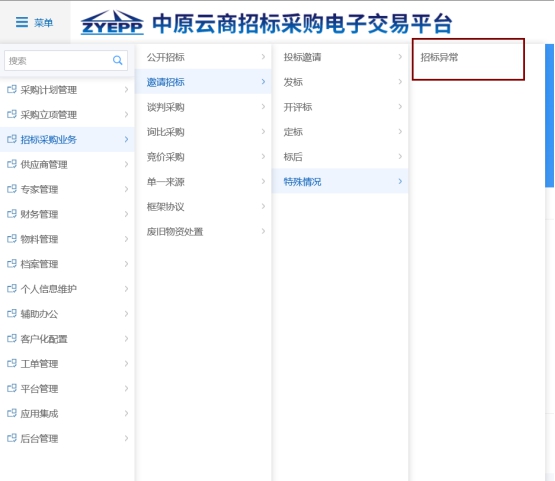Click the icon beside 财务管理

click(x=12, y=214)
